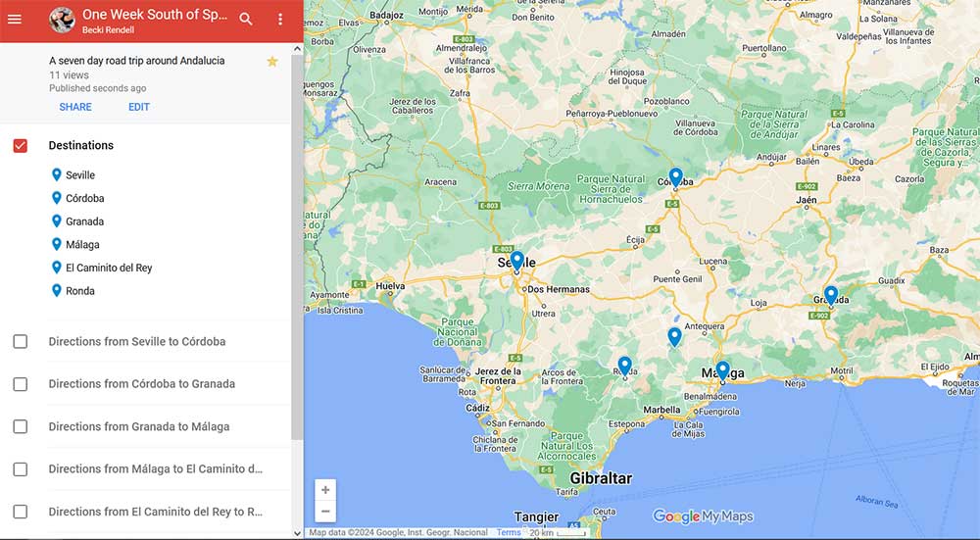
Task: Click the Jaén city label on the map
Action: (807, 200)
